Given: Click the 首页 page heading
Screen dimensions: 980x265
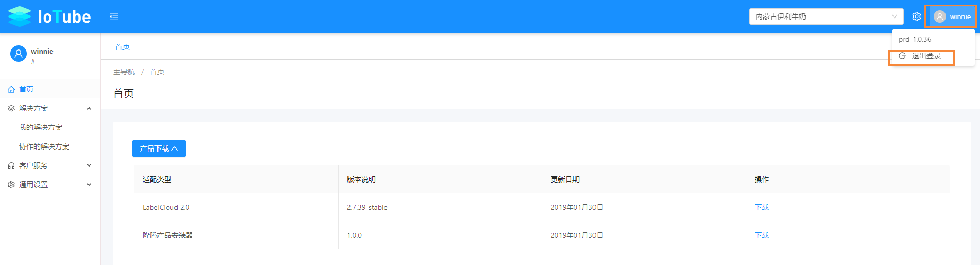Looking at the screenshot, I should pos(124,93).
